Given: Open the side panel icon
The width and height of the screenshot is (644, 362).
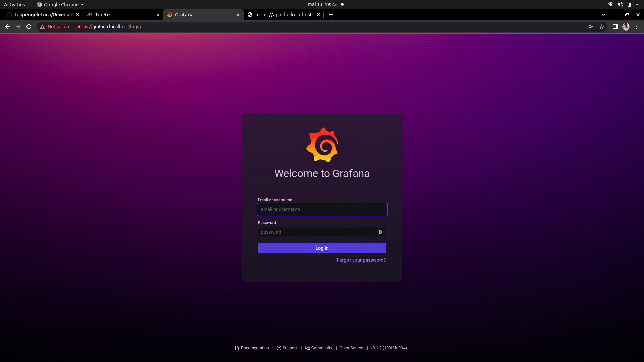Looking at the screenshot, I should (x=615, y=27).
